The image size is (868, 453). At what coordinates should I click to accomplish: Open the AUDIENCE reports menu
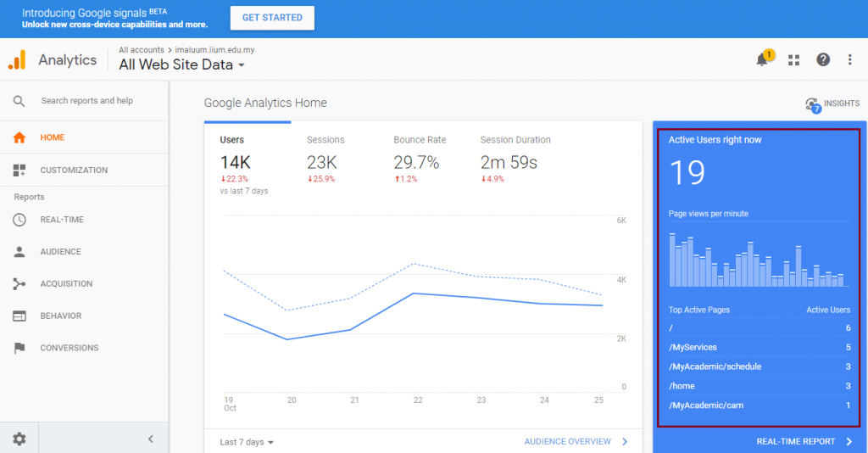(84, 252)
